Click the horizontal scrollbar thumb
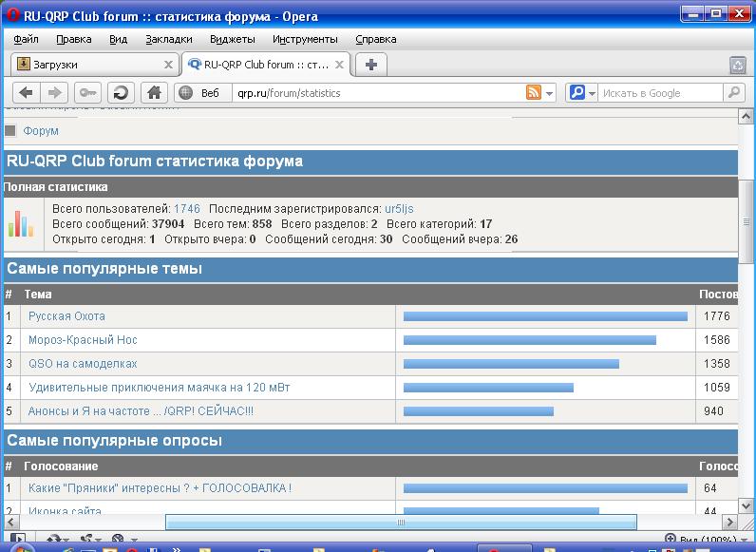This screenshot has width=756, height=552. pos(401,523)
